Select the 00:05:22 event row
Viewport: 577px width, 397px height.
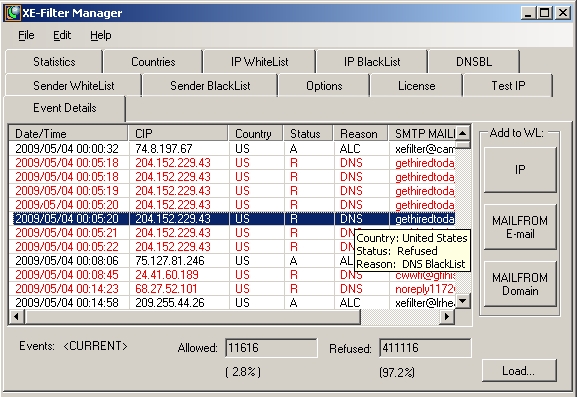[x=232, y=247]
